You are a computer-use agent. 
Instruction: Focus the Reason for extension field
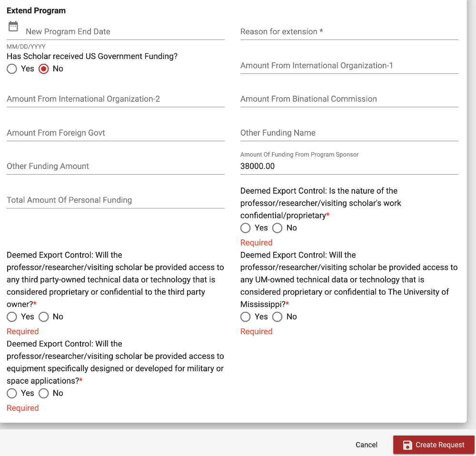pyautogui.click(x=349, y=31)
